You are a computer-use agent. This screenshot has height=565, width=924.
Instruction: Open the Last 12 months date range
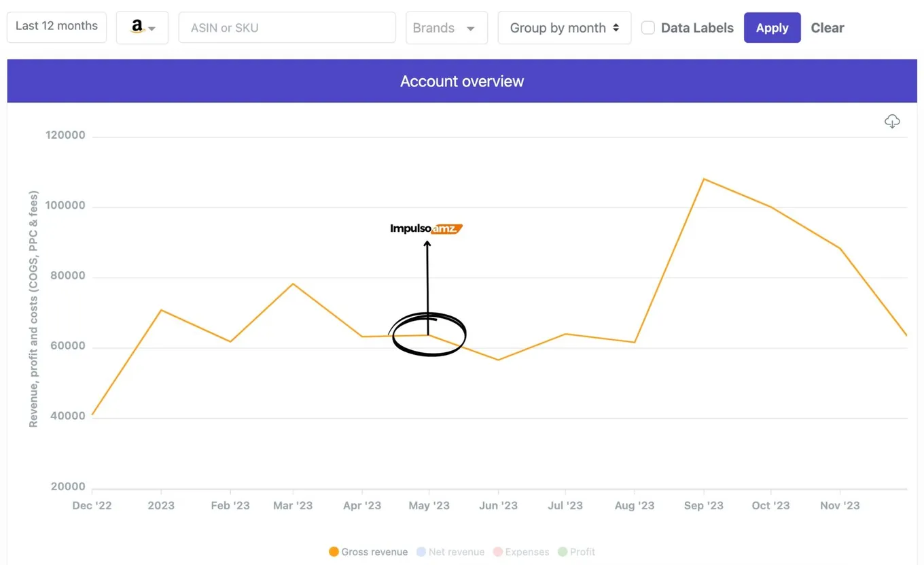tap(56, 27)
